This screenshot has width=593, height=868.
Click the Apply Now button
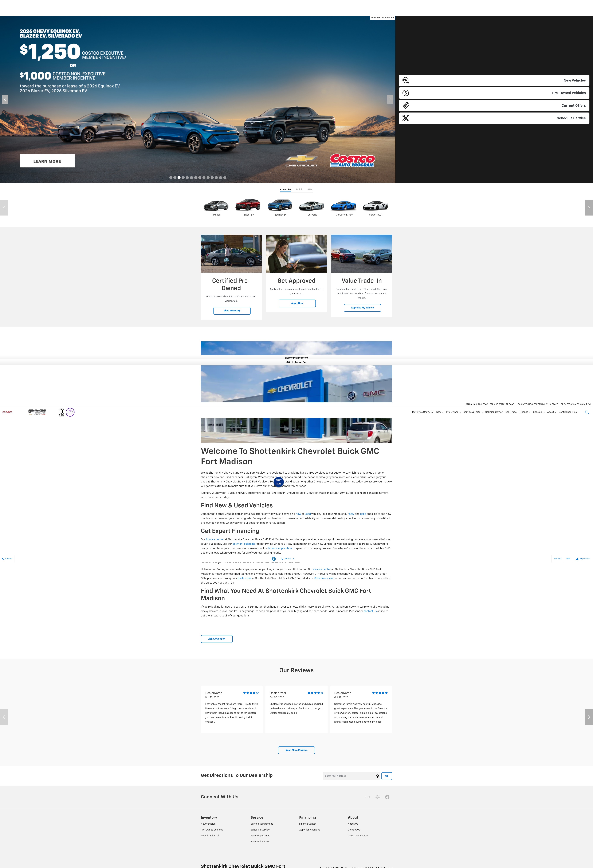pos(297,303)
